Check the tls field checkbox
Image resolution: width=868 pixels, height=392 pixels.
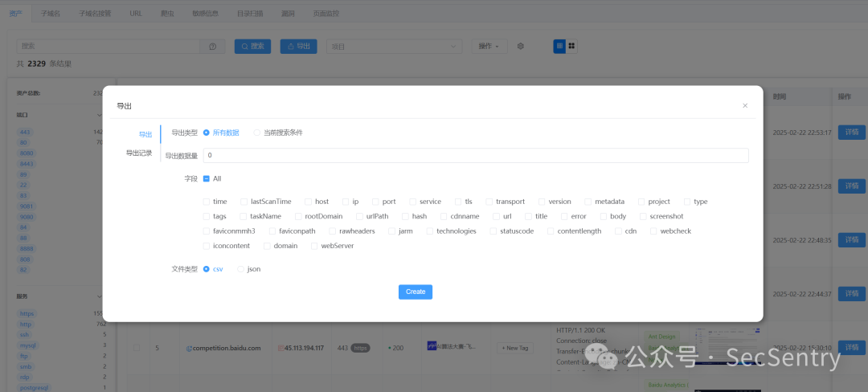[458, 202]
